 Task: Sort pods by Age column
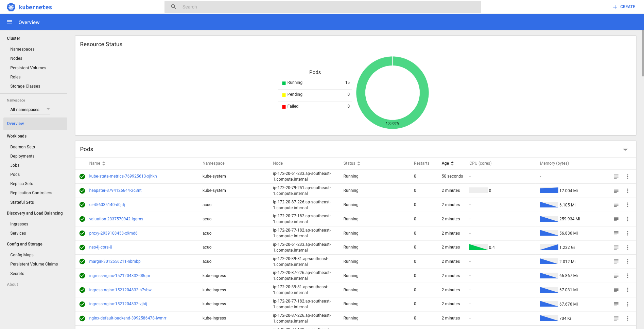pyautogui.click(x=448, y=163)
